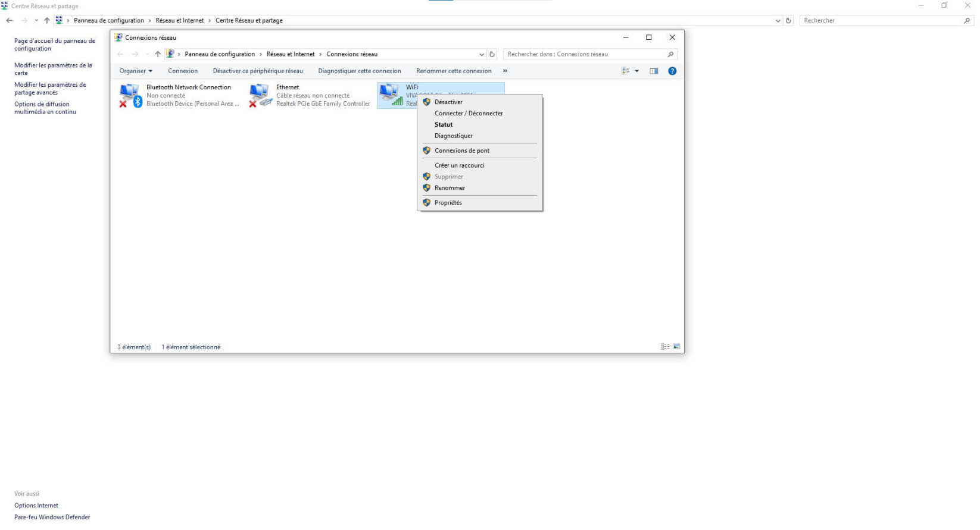Refresh the Centre Réseau et partage address bar

[x=788, y=20]
